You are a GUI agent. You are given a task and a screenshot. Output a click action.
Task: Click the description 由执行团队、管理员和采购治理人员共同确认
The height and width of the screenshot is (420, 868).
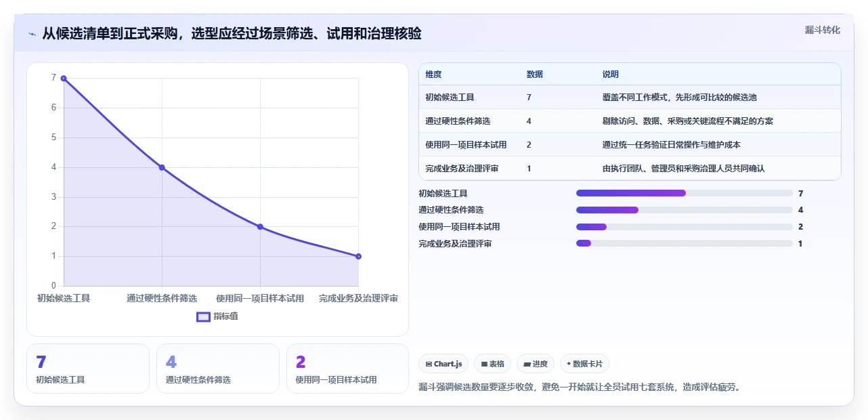click(x=684, y=169)
